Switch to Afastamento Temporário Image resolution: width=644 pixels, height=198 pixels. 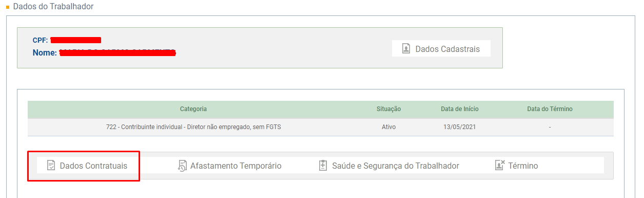pos(230,166)
